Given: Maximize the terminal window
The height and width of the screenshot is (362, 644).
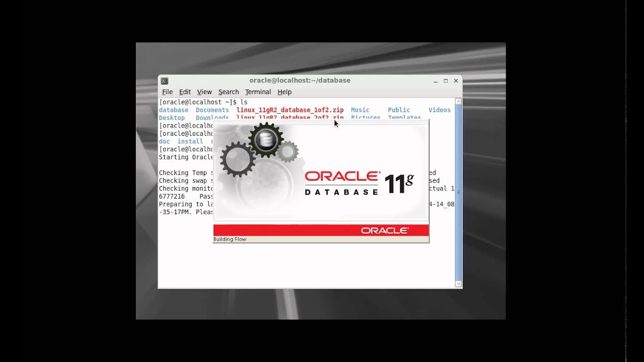Looking at the screenshot, I should click(x=446, y=80).
